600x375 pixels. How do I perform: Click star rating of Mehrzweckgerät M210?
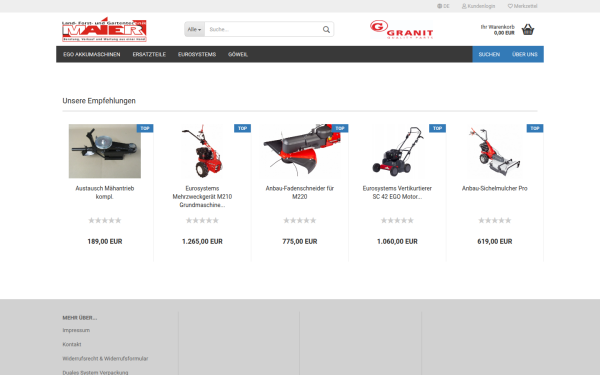coord(202,220)
